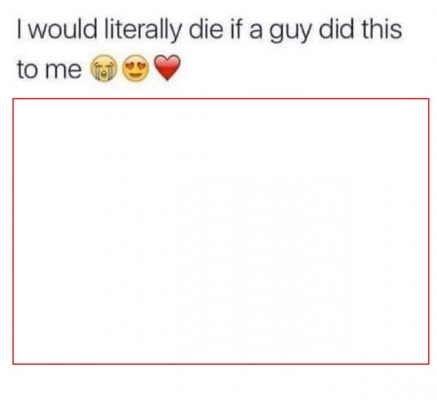The image size is (437, 400).
Task: Click the center of the blank red-bordered box
Action: click(221, 231)
